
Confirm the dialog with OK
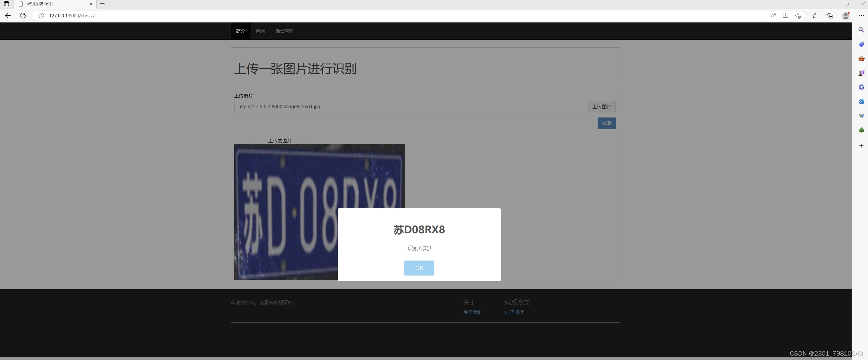point(419,268)
